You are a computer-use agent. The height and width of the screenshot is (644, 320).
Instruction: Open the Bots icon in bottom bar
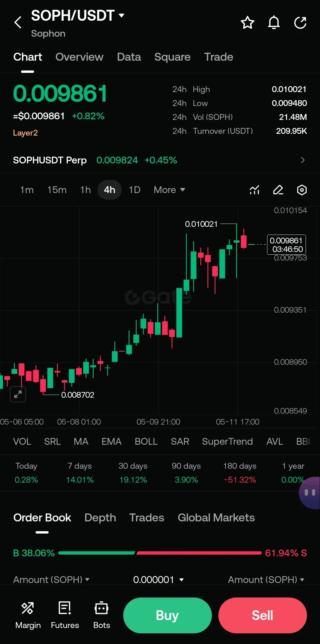coord(102,615)
